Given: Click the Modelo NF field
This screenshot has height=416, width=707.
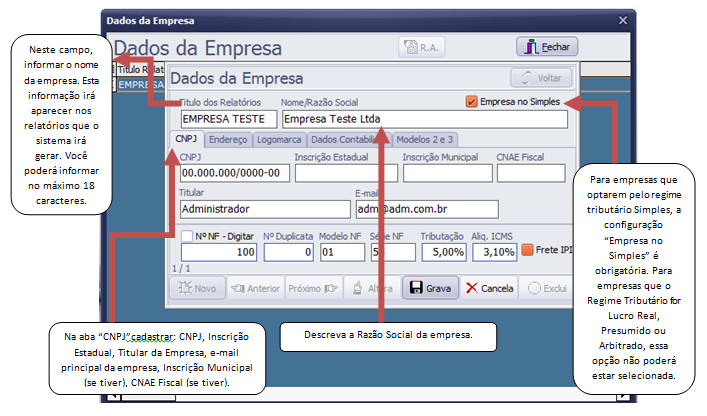Looking at the screenshot, I should [342, 252].
